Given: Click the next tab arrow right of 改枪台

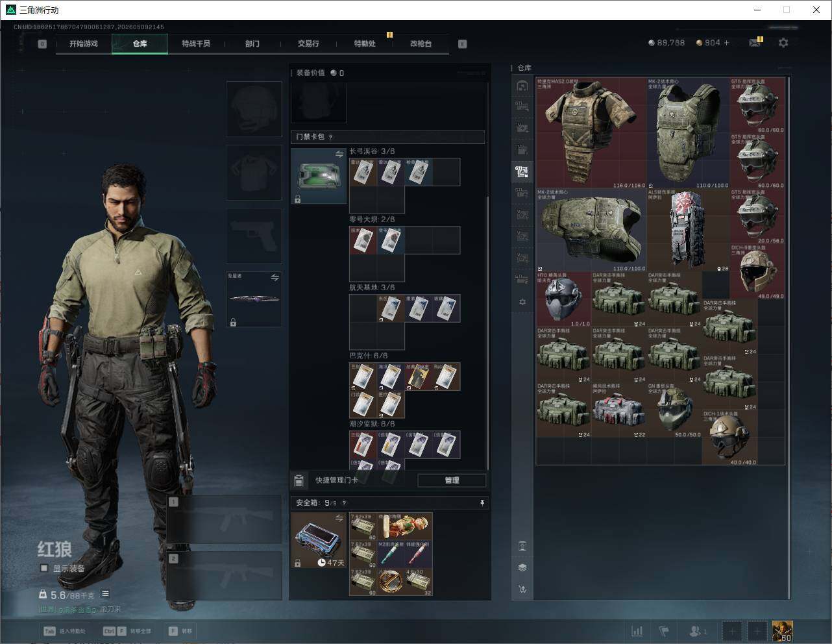Looking at the screenshot, I should tap(463, 44).
